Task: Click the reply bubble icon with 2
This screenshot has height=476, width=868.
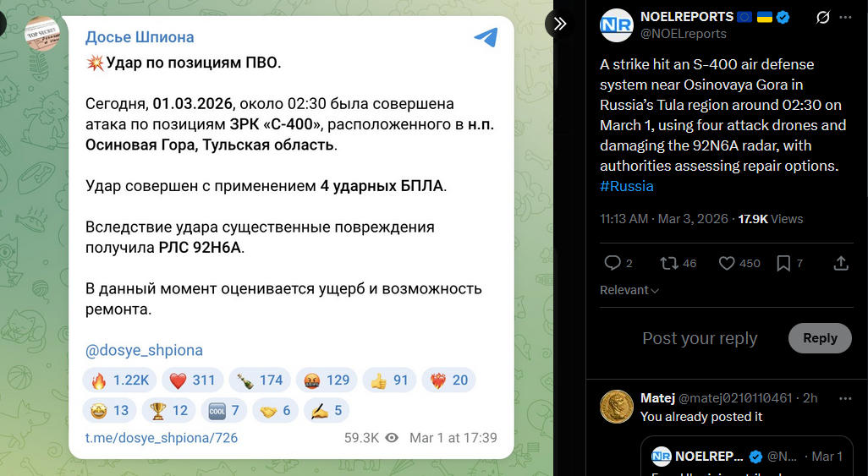Action: [613, 263]
